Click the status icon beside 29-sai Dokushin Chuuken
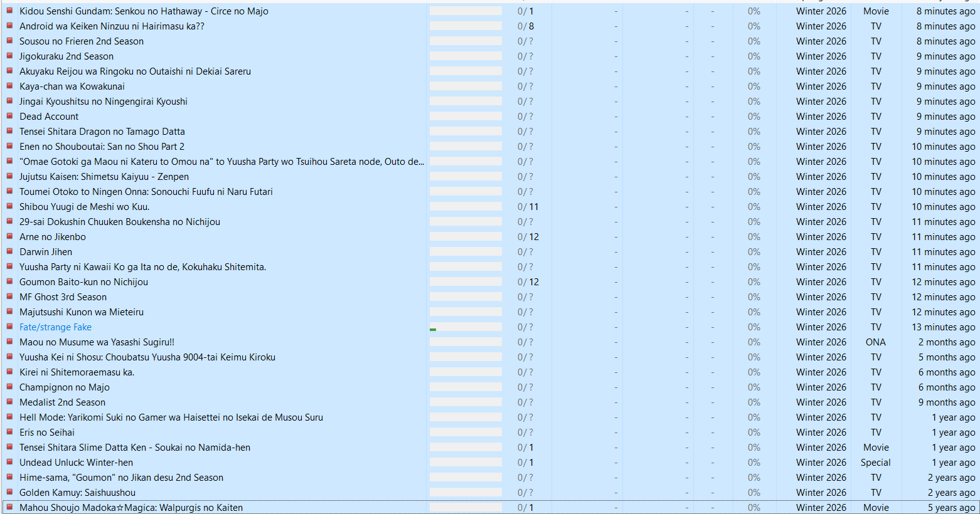The image size is (980, 514). tap(9, 221)
